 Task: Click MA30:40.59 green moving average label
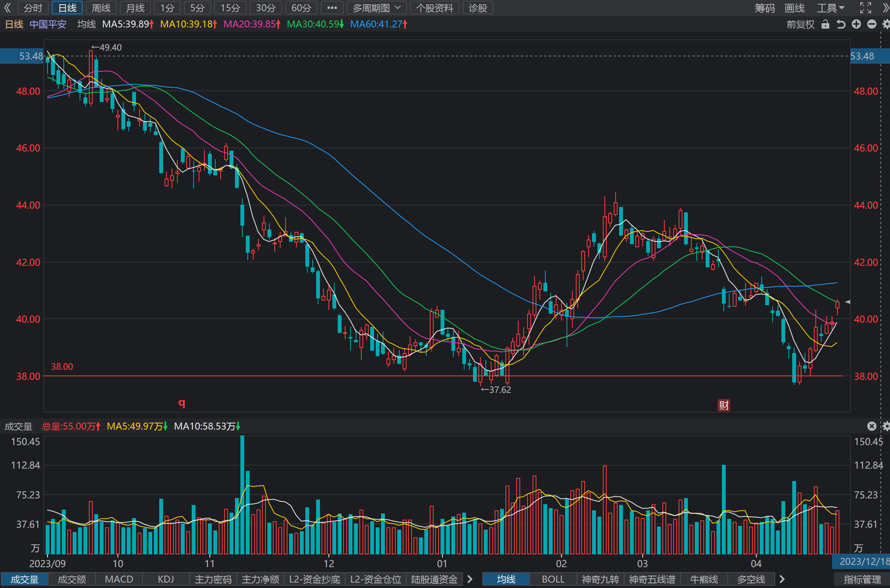coord(315,24)
